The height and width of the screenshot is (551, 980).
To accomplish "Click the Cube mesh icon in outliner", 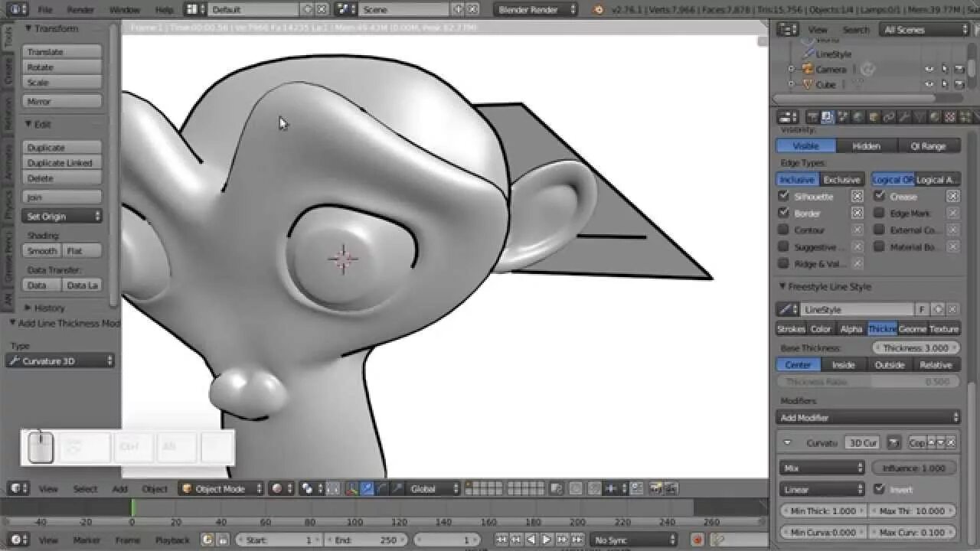I will coord(807,84).
